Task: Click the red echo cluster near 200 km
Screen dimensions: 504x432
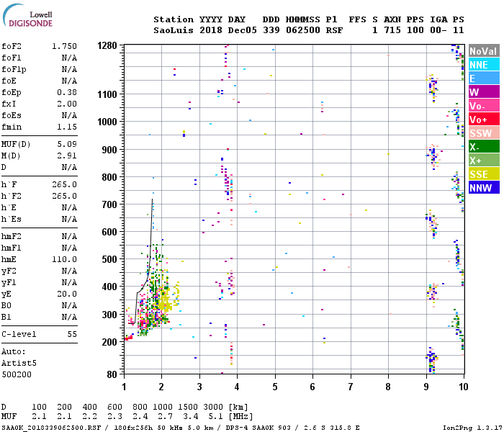Action: coord(129,338)
